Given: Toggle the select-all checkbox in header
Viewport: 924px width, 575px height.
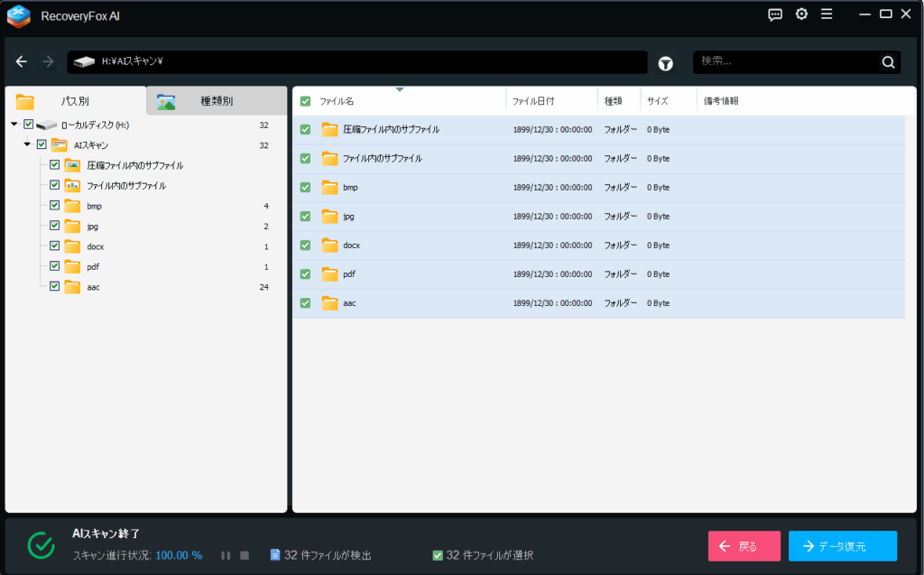Looking at the screenshot, I should [305, 101].
